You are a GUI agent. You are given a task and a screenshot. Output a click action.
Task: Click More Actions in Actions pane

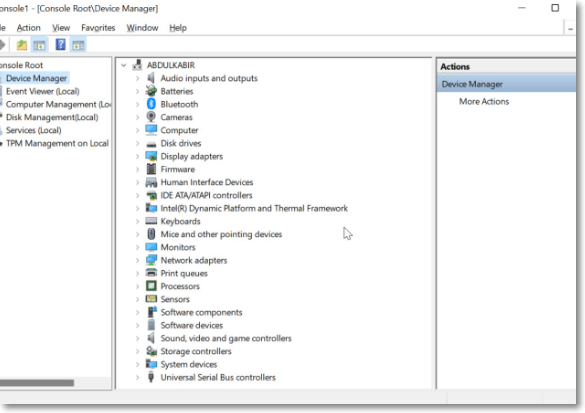tap(484, 101)
